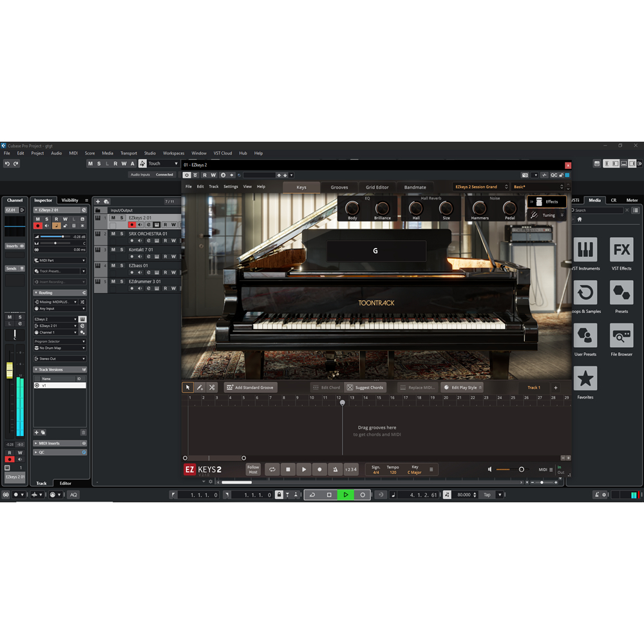Toggle record enable on EZkeys 2 01 track
Image resolution: width=644 pixels, height=644 pixels.
coord(132,225)
